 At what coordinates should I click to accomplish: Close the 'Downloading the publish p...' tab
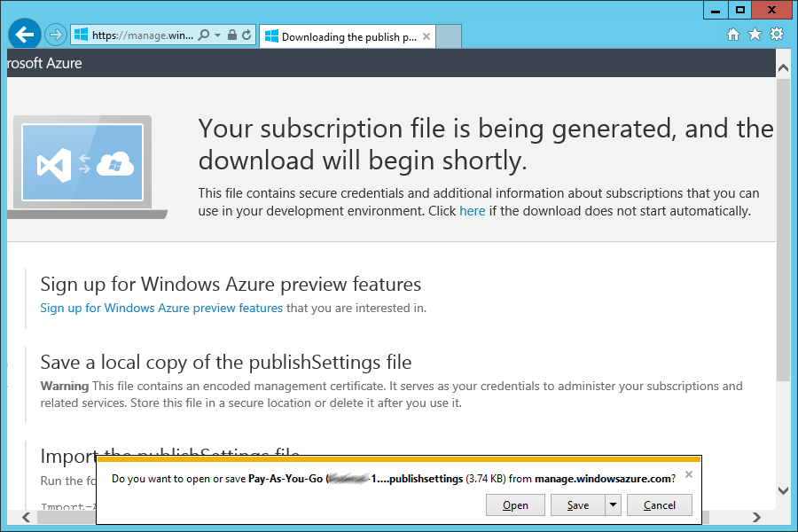pos(426,36)
